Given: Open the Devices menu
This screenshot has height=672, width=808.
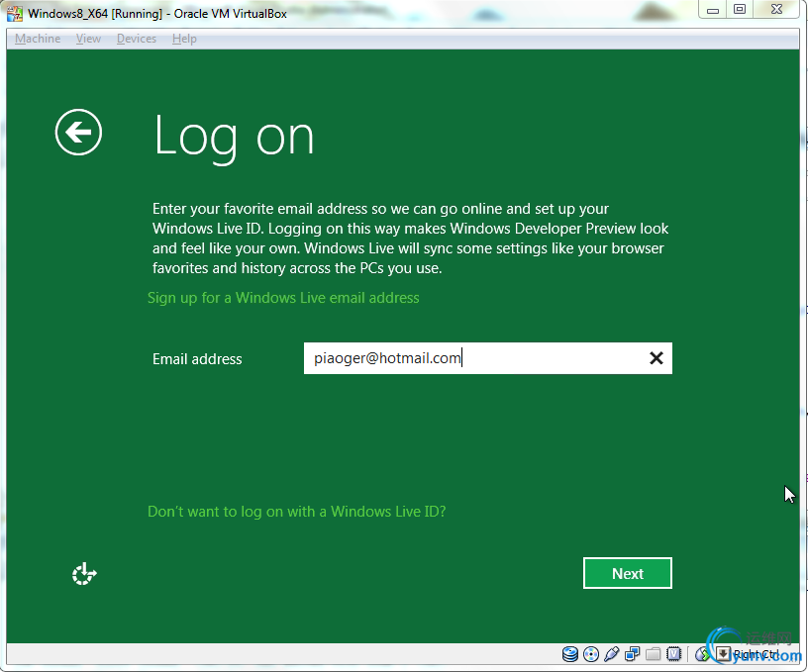Looking at the screenshot, I should (137, 39).
